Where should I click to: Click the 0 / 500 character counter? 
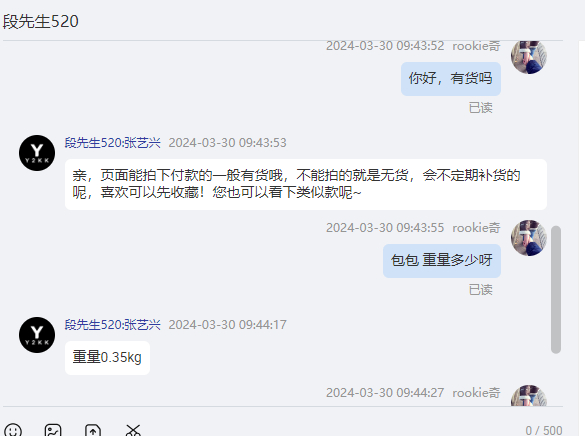544,430
